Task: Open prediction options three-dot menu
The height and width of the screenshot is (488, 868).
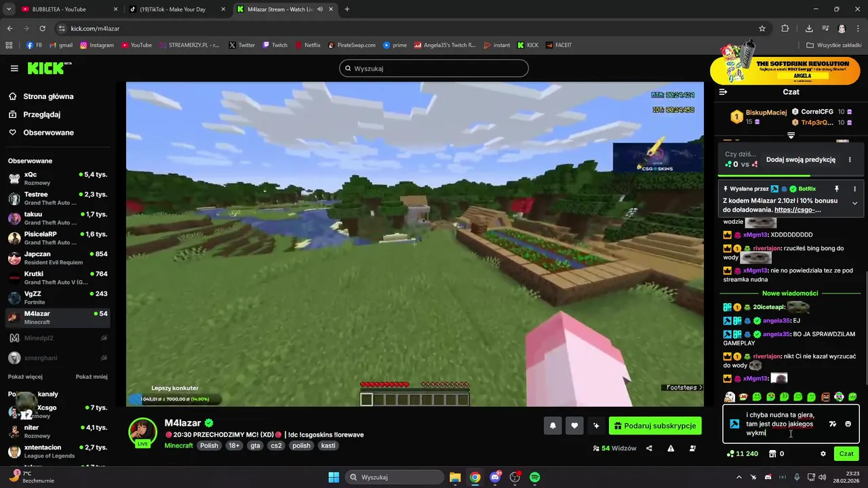Action: tap(850, 160)
